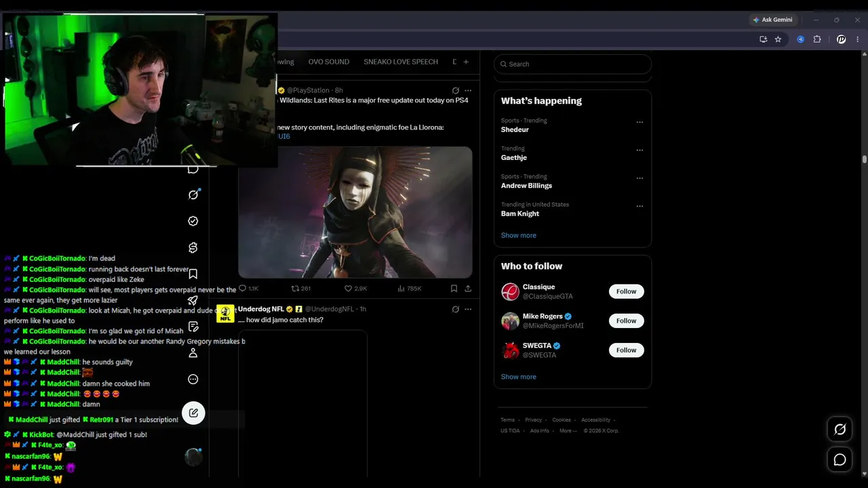Open more options for Gaethje trend
Image resolution: width=868 pixels, height=488 pixels.
point(639,150)
